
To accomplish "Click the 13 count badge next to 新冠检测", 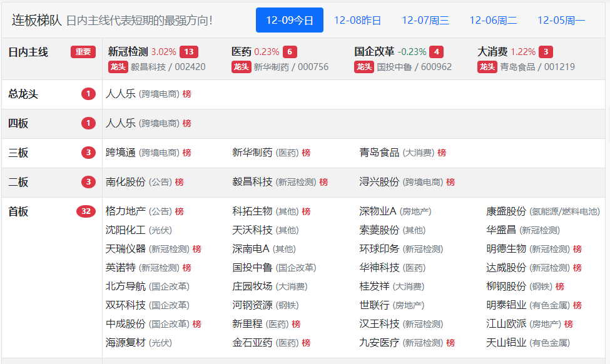I will (189, 52).
